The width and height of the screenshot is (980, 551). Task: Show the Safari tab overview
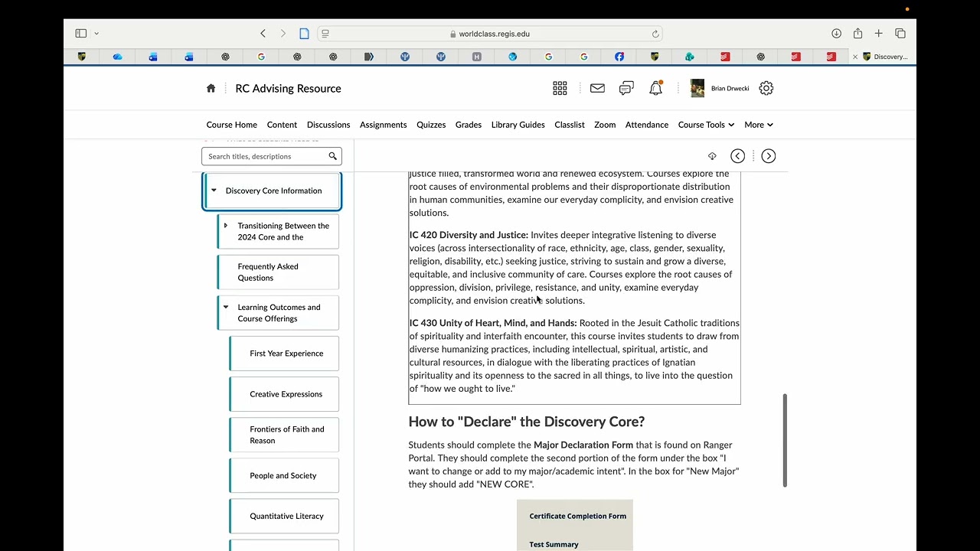coord(900,34)
